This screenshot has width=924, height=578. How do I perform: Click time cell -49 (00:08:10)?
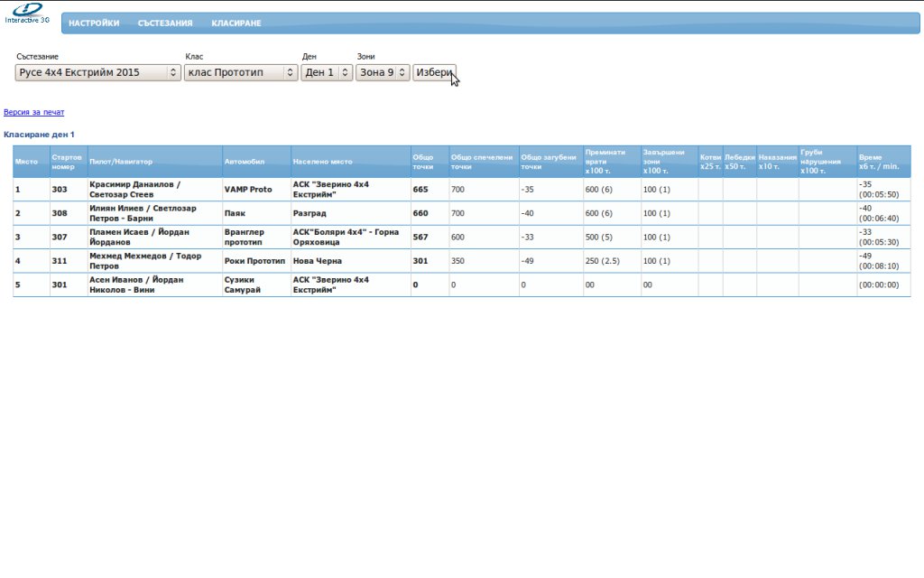coord(883,261)
